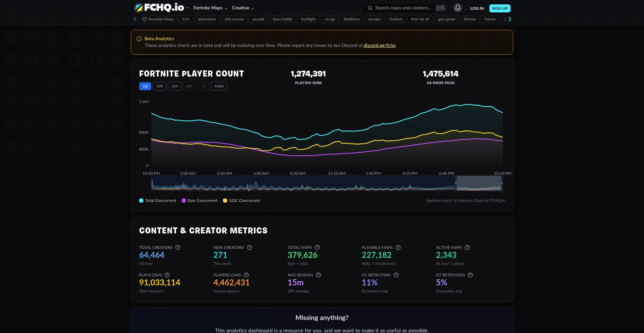Open the TOTAL CREATORS help tooltip icon
The width and height of the screenshot is (644, 333).
pos(177,247)
